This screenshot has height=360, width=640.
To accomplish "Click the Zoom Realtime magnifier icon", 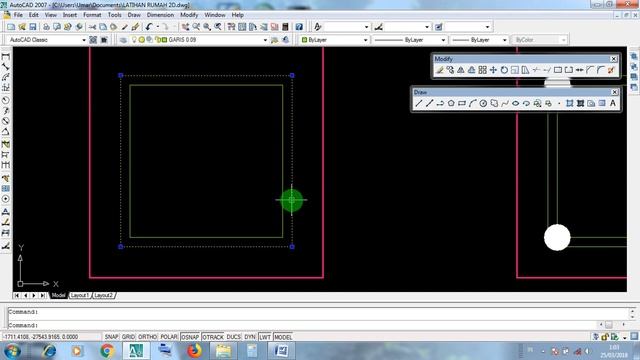I will [x=196, y=27].
